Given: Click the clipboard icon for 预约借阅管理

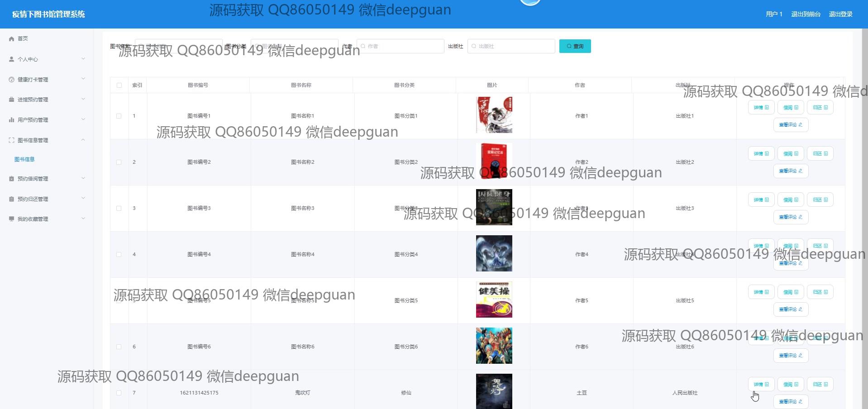Looking at the screenshot, I should click(11, 179).
